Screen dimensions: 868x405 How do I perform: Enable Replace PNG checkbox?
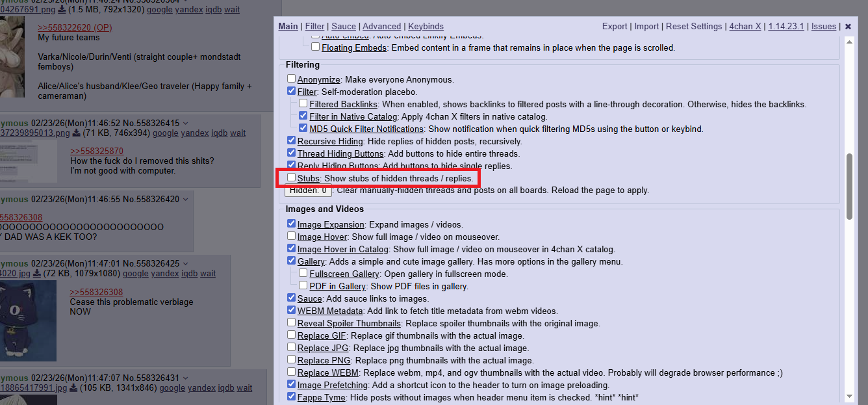[292, 360]
